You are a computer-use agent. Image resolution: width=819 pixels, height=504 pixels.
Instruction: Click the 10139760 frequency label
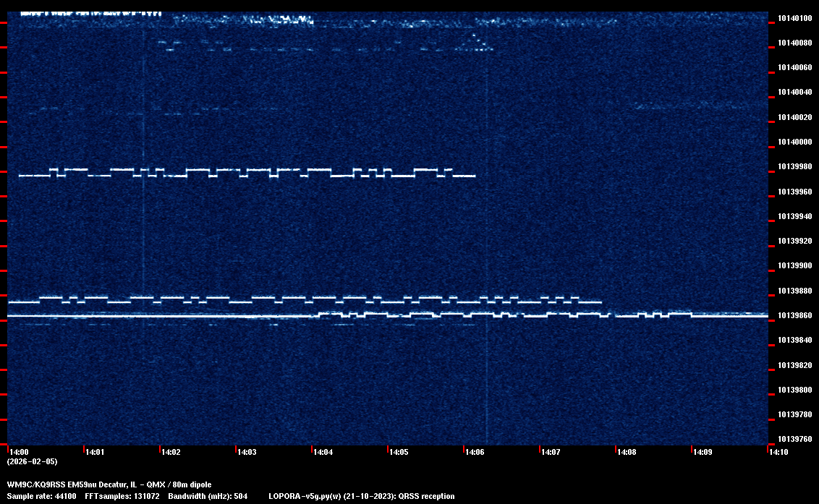[794, 440]
